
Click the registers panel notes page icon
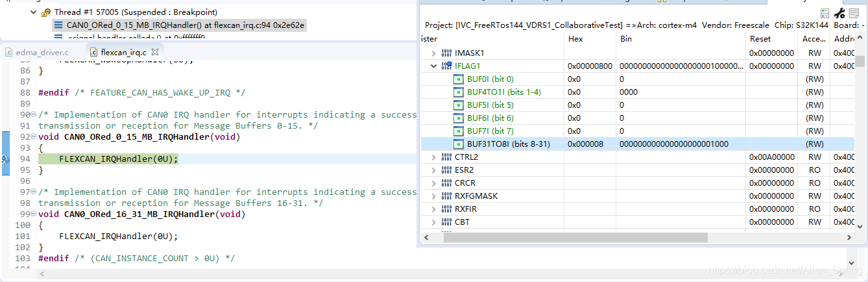tap(855, 13)
